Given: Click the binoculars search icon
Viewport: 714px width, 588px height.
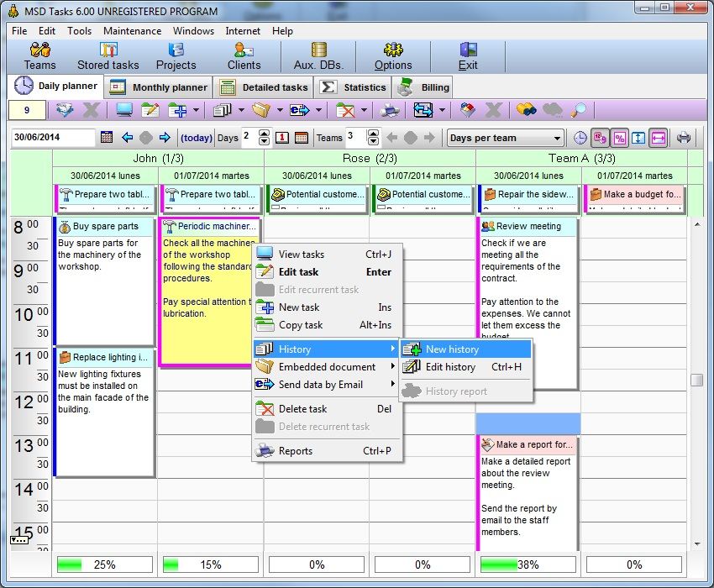Looking at the screenshot, I should pos(526,110).
